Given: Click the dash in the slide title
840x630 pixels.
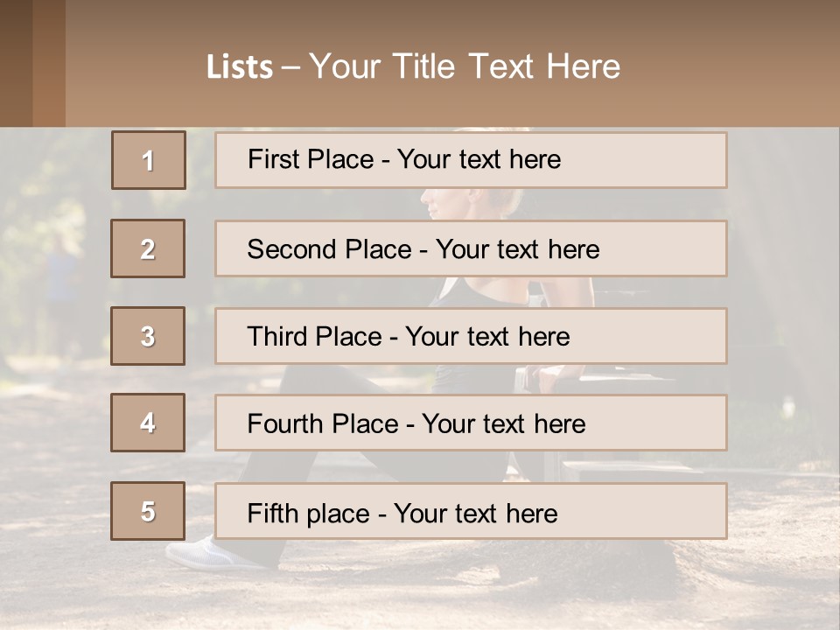Looking at the screenshot, I should pyautogui.click(x=290, y=67).
